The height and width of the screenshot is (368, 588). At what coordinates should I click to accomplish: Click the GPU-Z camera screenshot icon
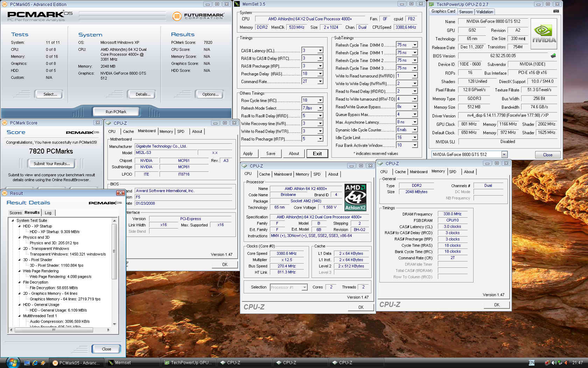(556, 11)
